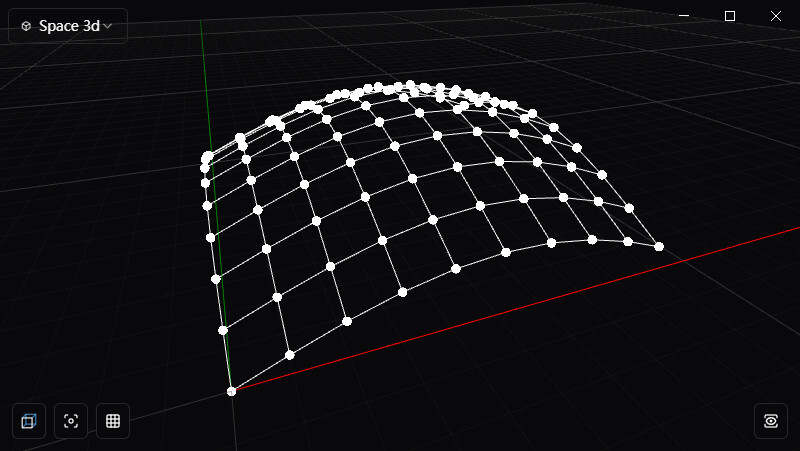Select the second-lowest vertex on the mesh's left edge
This screenshot has width=800, height=451.
[223, 330]
